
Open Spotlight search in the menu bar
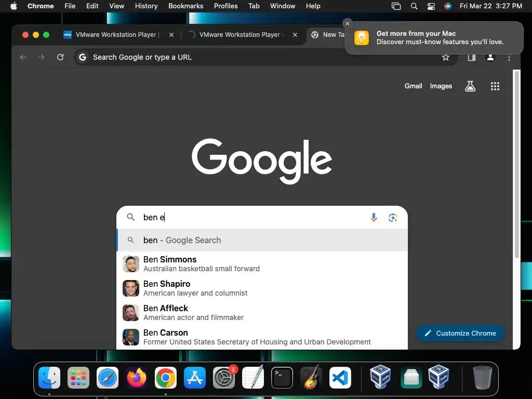point(414,6)
